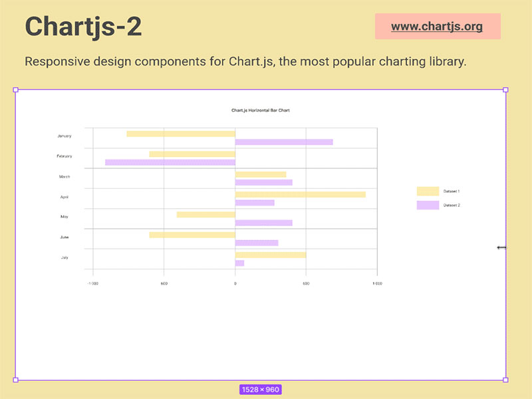Click the yellow Dataset 1 legend swatch

(428, 192)
